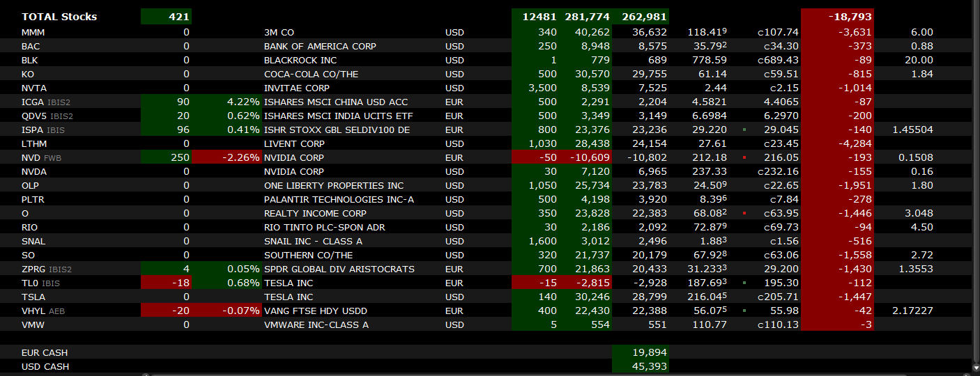Select the BLACKROCK INC company name
Screen dimensions: 980x376
coord(301,60)
